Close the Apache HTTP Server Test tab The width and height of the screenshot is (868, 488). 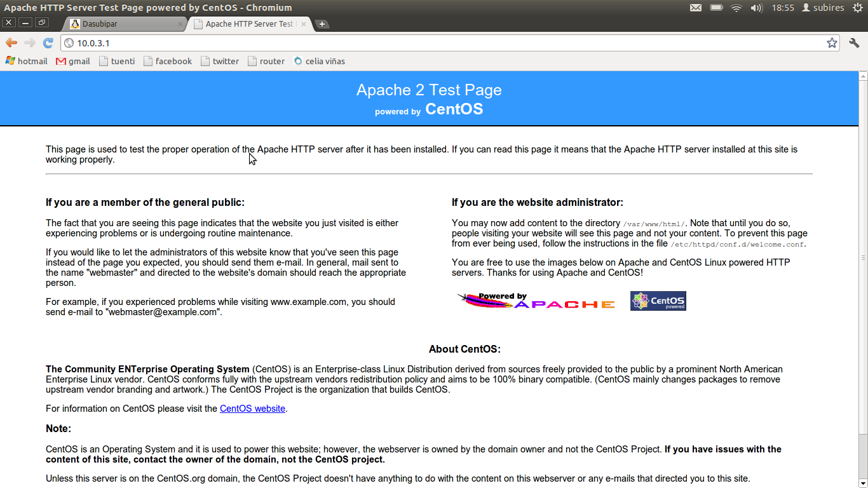pos(304,24)
